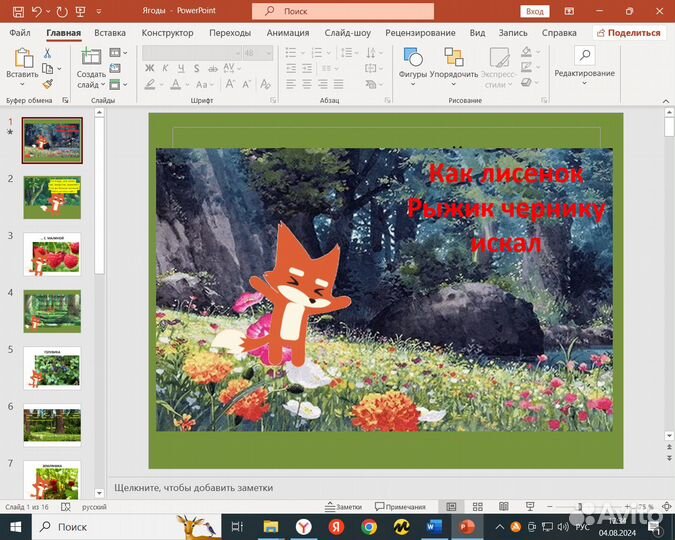Switch to the Слайд-шоу tab

[347, 33]
